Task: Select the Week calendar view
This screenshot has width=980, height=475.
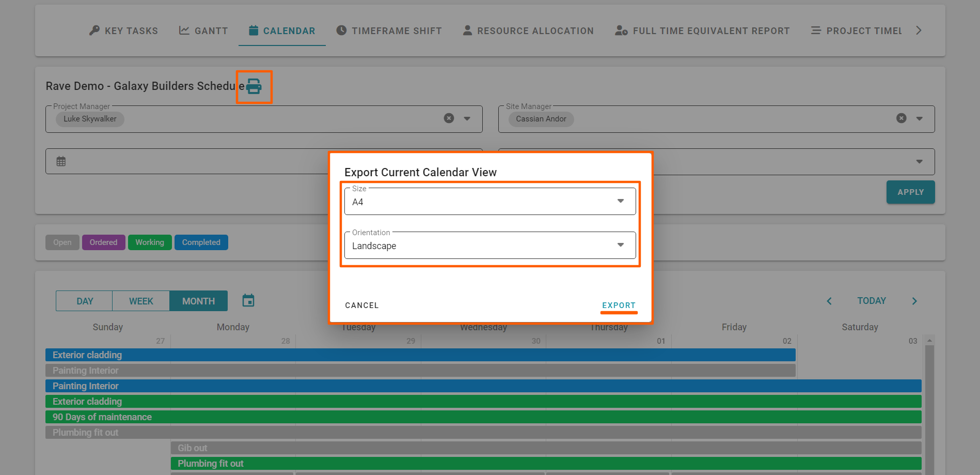Action: coord(141,301)
